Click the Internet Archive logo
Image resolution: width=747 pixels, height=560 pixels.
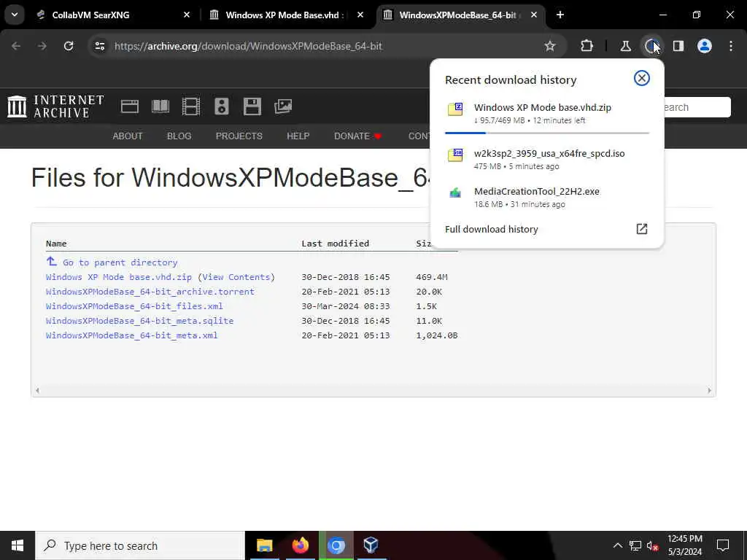[x=55, y=106]
